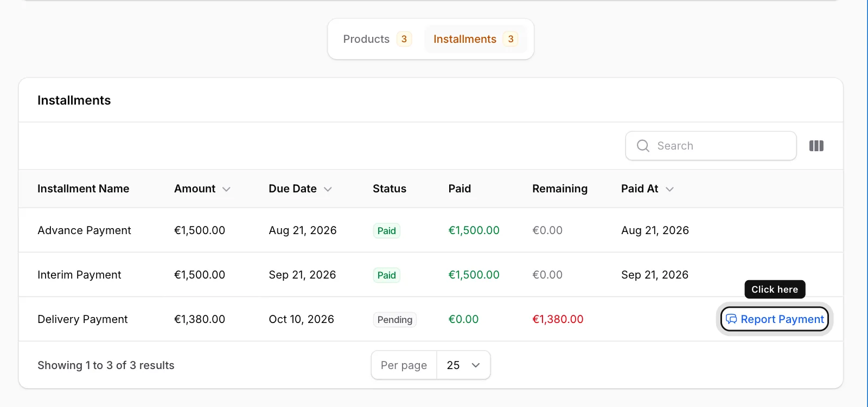Click the Pending status badge

tap(395, 320)
